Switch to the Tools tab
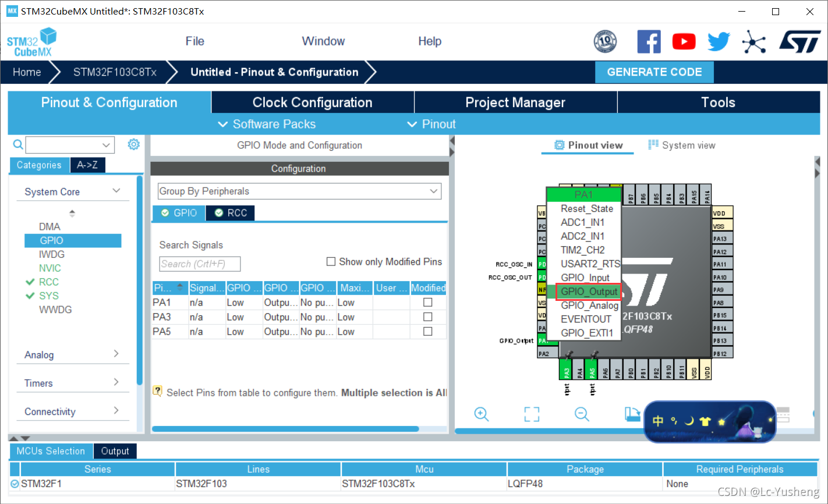 718,102
